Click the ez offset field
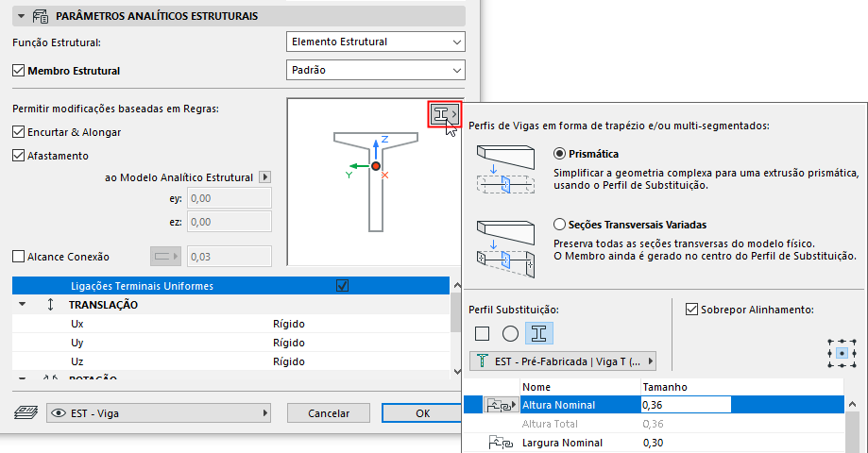Viewport: 868px width, 453px height. click(230, 221)
